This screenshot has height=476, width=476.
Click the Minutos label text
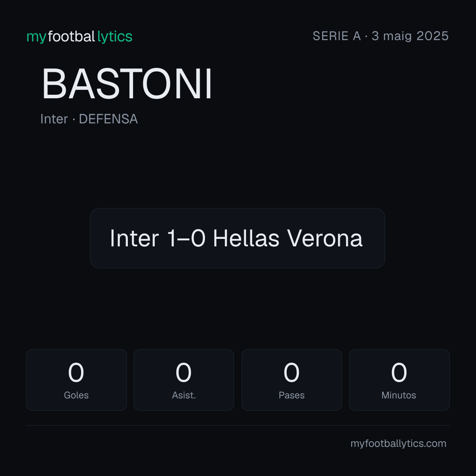coord(399,395)
